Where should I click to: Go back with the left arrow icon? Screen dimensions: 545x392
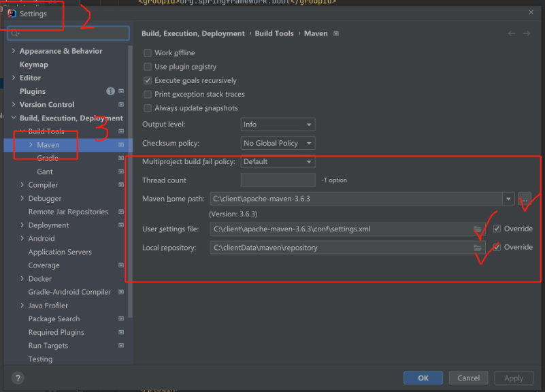coord(511,33)
